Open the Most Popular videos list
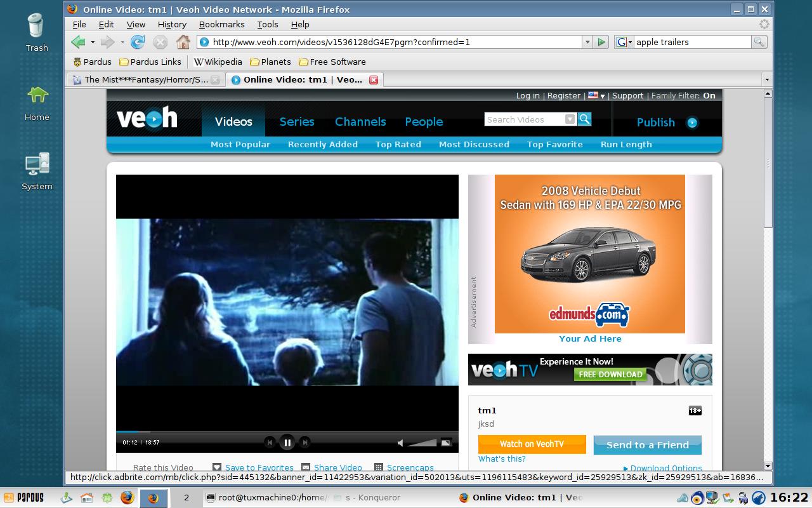812x508 pixels. point(240,144)
